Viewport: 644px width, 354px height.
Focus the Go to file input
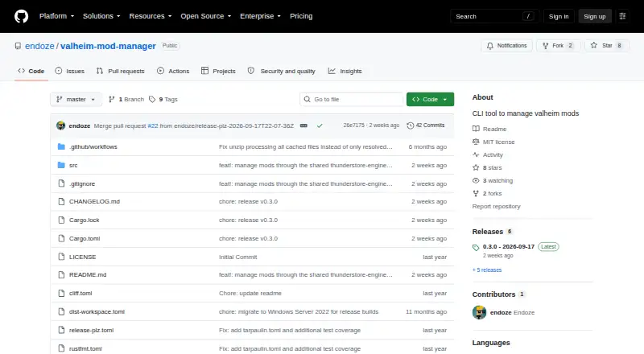(351, 100)
